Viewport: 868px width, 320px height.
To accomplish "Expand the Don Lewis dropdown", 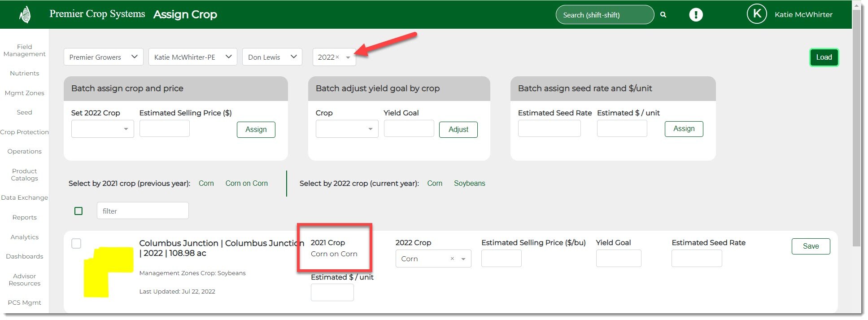I will [272, 57].
